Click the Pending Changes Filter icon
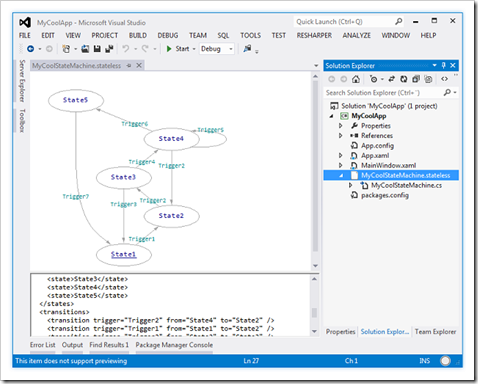478x384 pixels. pos(374,79)
